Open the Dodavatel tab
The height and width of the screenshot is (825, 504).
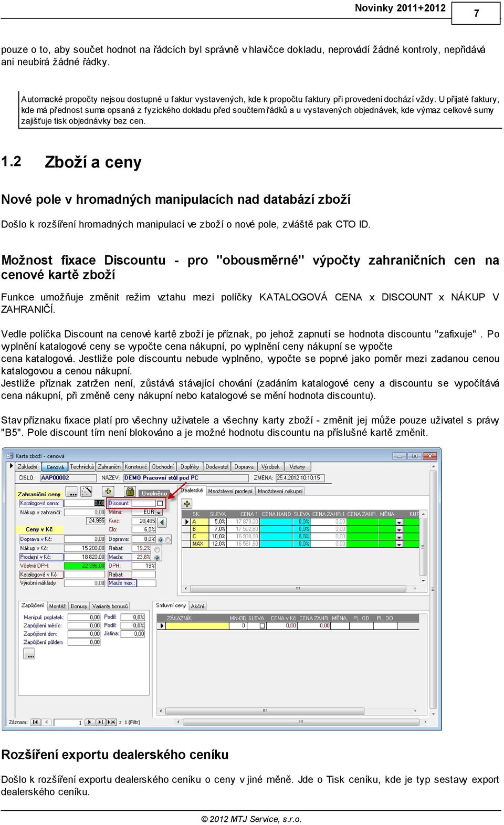coord(217,466)
